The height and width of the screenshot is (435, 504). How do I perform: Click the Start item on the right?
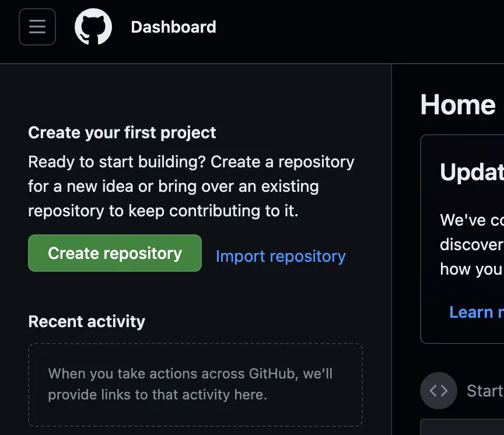tap(484, 391)
